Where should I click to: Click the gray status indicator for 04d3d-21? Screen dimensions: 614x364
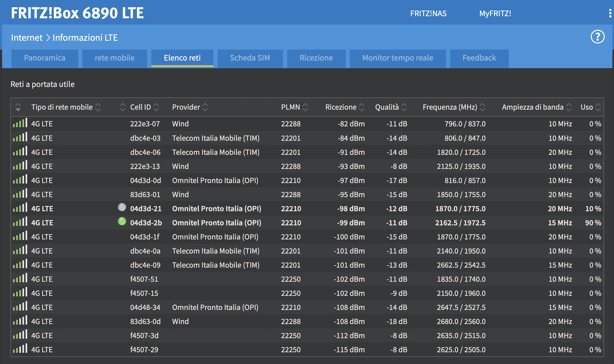click(122, 207)
